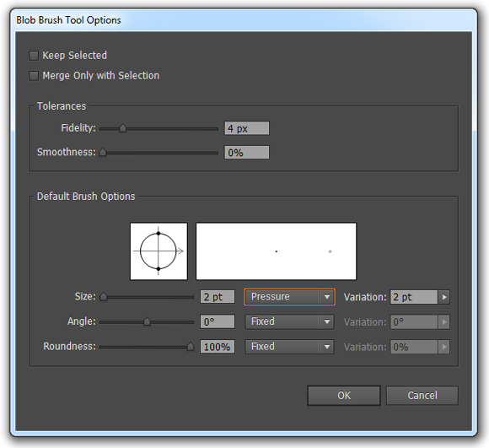The height and width of the screenshot is (448, 489).
Task: Enable the Keep Selected checkbox
Action: pos(34,56)
